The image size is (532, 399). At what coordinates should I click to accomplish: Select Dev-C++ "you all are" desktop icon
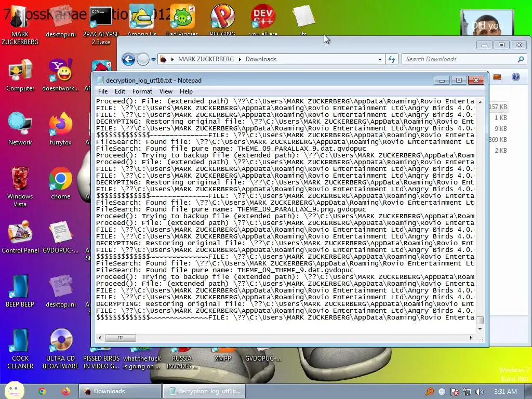pos(263,20)
